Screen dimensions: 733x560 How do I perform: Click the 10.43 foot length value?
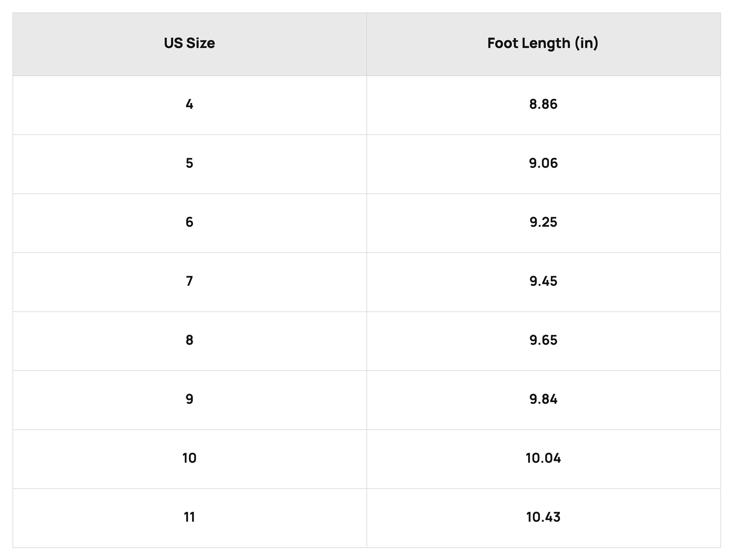pyautogui.click(x=543, y=517)
